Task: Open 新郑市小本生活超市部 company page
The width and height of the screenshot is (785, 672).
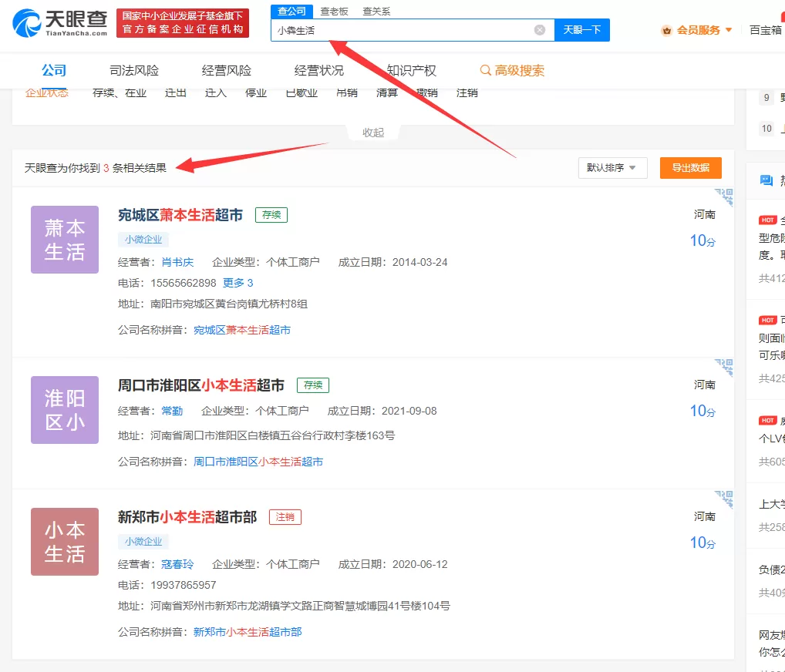Action: pyautogui.click(x=187, y=517)
